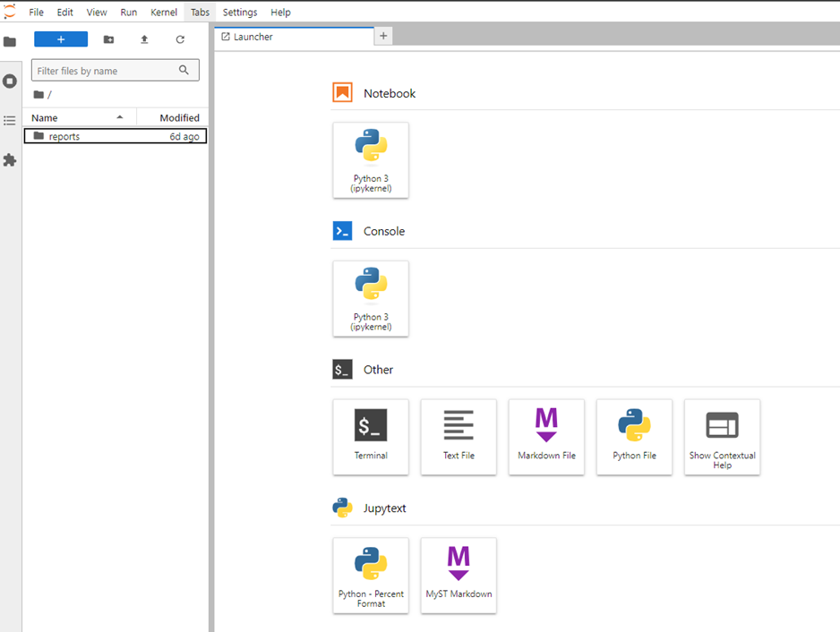The width and height of the screenshot is (840, 632).
Task: Open the File menu
Action: coord(37,12)
